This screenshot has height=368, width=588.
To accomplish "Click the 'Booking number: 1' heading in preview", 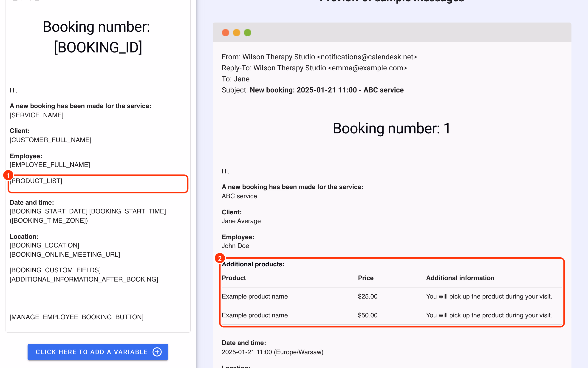I will click(392, 129).
